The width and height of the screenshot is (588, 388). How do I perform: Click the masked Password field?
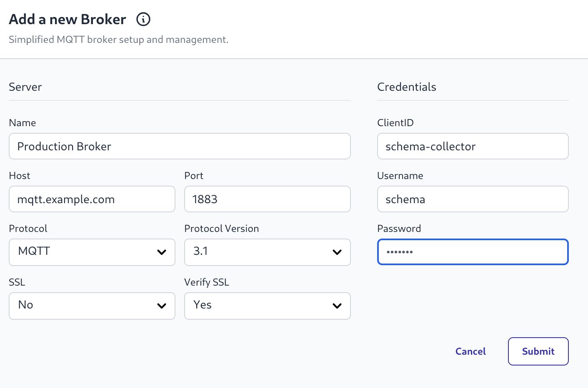473,252
